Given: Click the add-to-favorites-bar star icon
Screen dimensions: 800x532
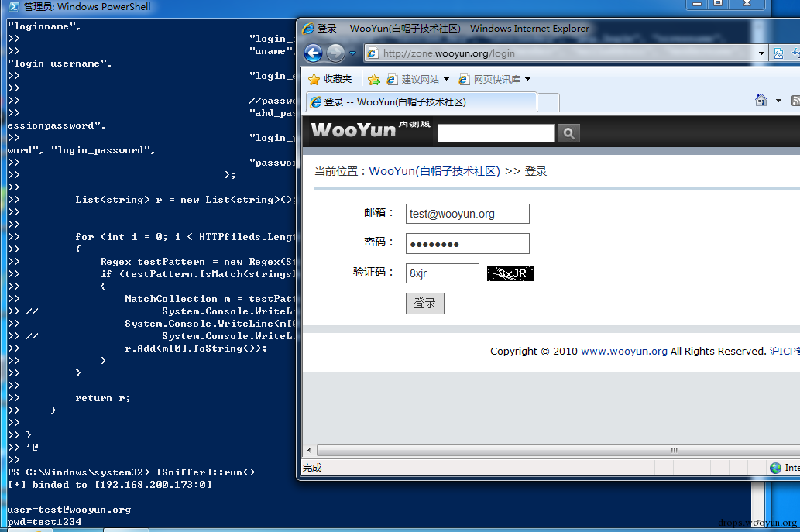Looking at the screenshot, I should (374, 79).
